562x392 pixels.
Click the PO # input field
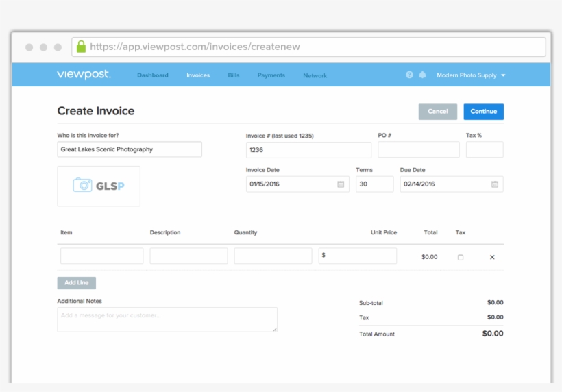click(419, 149)
